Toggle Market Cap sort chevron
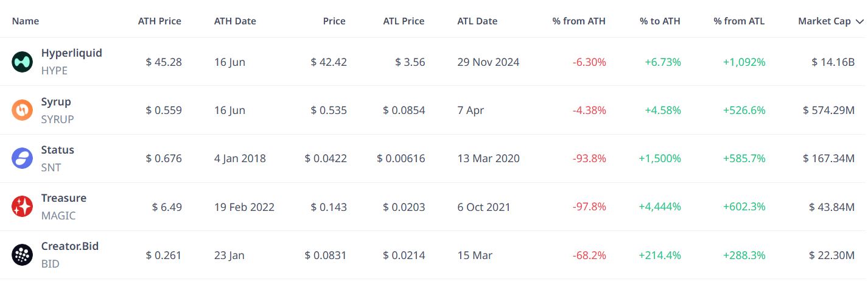Image resolution: width=868 pixels, height=281 pixels. point(859,21)
